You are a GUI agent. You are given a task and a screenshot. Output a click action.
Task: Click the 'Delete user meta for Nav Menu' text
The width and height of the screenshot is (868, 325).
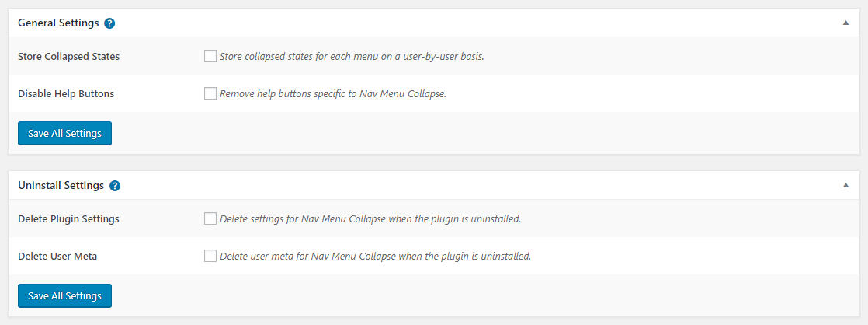(375, 256)
